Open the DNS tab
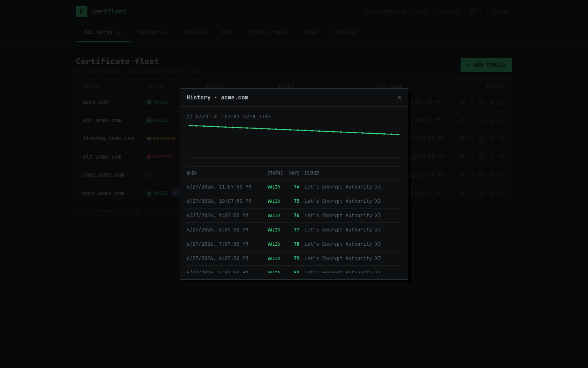The width and height of the screenshot is (588, 368). [227, 32]
